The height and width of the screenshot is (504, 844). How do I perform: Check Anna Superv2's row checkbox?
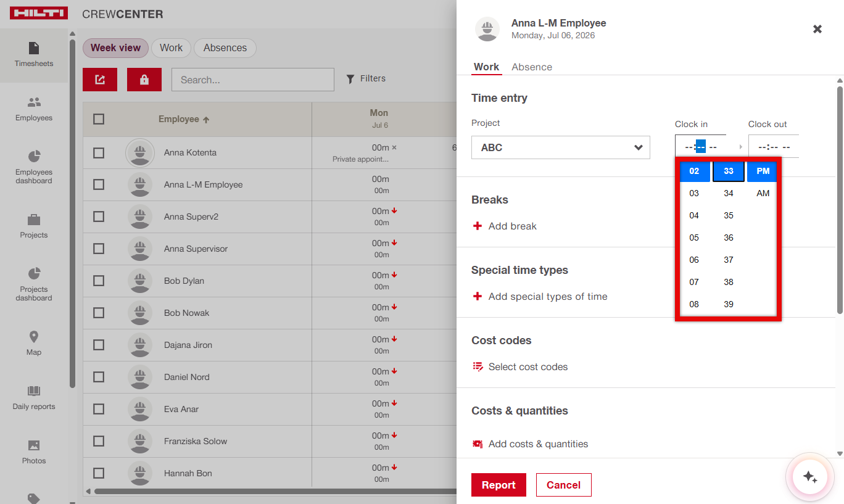click(99, 217)
